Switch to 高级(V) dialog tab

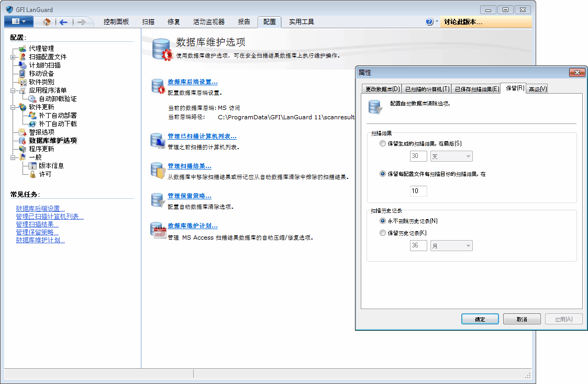click(537, 89)
